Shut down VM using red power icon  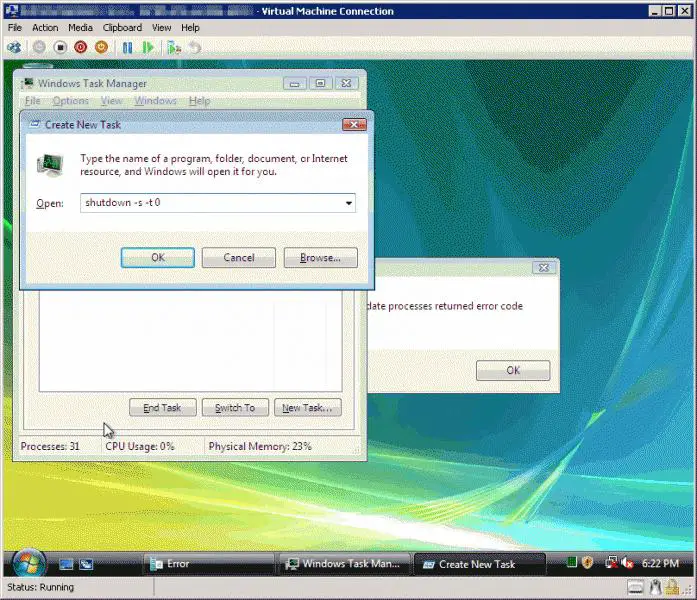coord(80,47)
